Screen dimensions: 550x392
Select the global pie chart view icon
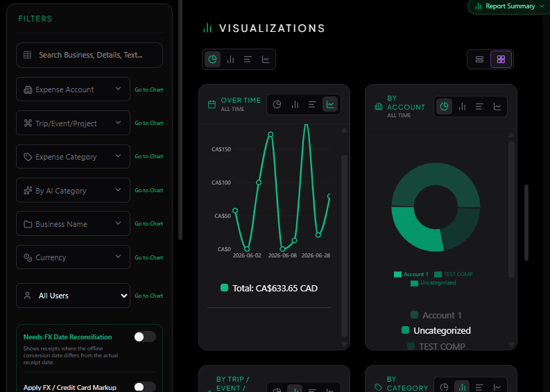click(x=212, y=59)
